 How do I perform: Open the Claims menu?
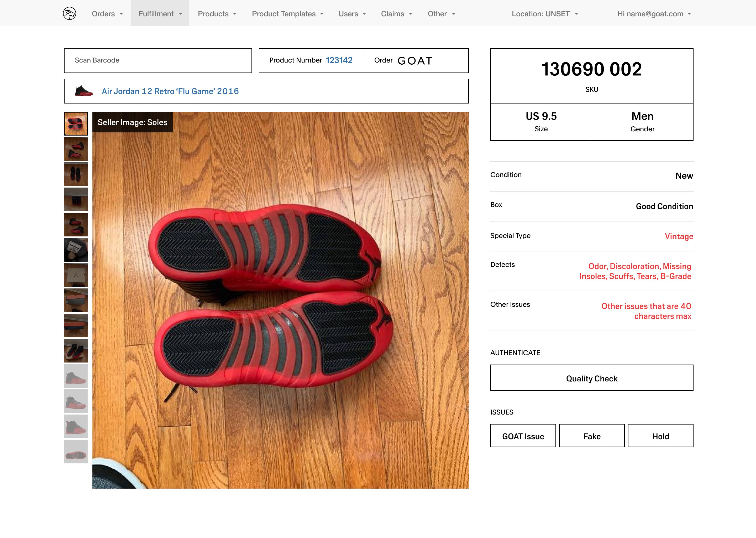[396, 14]
